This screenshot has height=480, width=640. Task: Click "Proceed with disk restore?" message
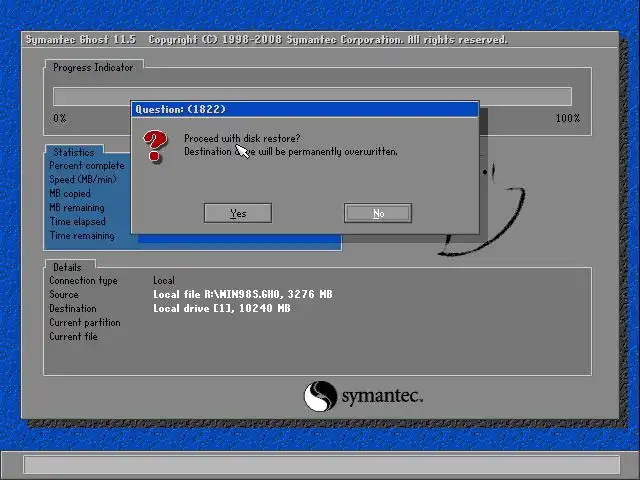(242, 138)
